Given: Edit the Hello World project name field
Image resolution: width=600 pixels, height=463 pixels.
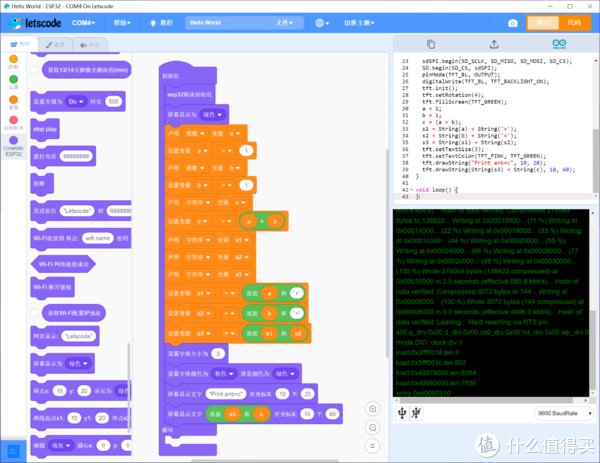Looking at the screenshot, I should coord(226,23).
